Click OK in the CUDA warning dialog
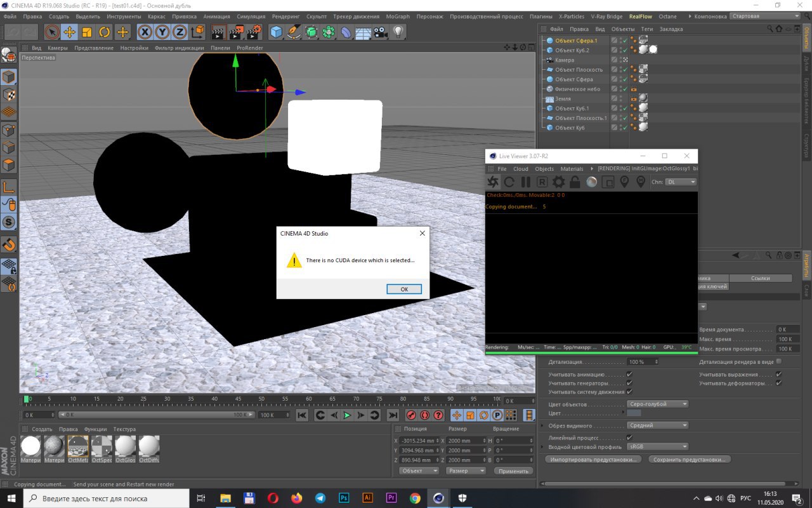The image size is (812, 508). tap(404, 289)
